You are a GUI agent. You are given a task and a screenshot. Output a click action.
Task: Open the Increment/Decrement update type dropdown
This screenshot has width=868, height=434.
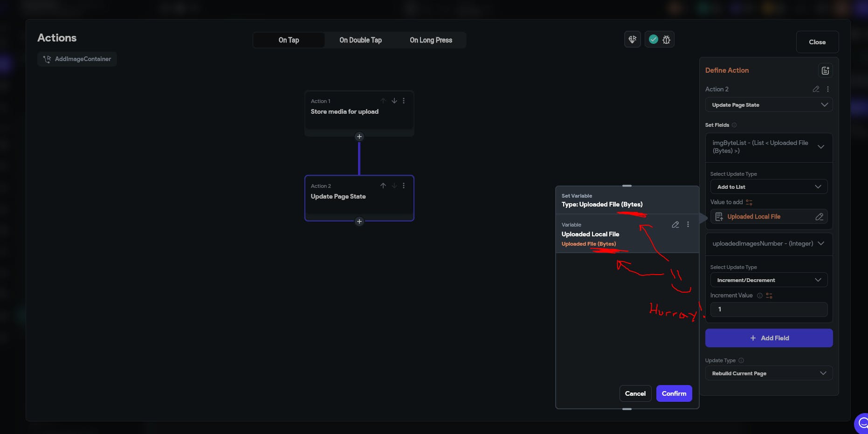click(x=769, y=280)
